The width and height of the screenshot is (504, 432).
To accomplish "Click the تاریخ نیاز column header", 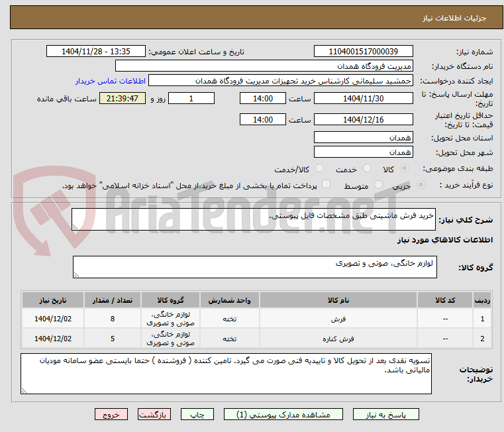I will pos(53,300).
